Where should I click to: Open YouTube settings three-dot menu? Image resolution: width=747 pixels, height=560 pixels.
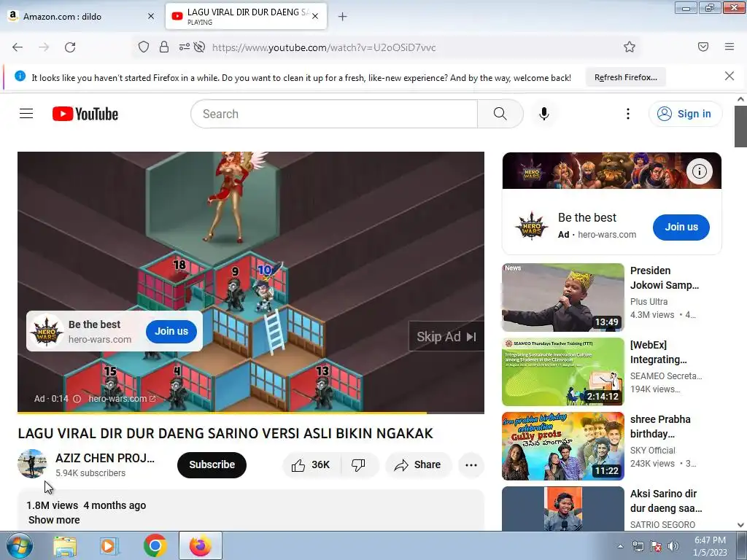click(x=628, y=114)
